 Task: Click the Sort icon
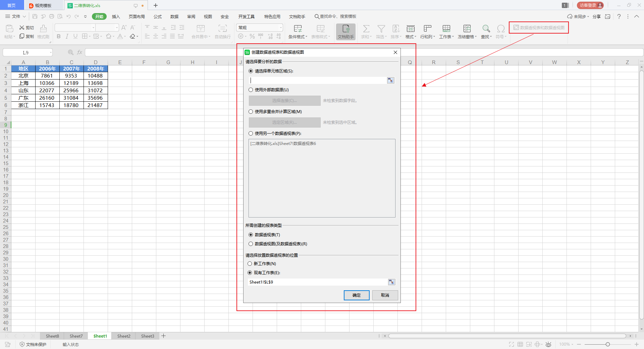coord(396,29)
